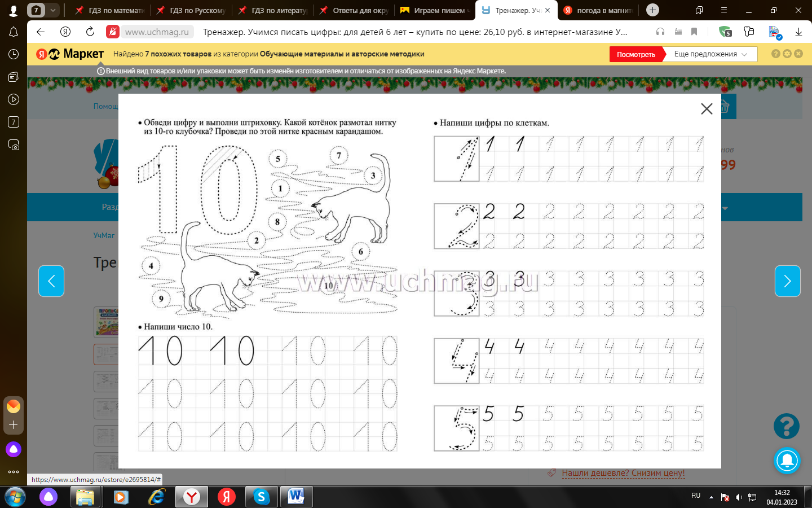Show previous image with left arrow
This screenshot has height=508, width=812.
(x=51, y=281)
